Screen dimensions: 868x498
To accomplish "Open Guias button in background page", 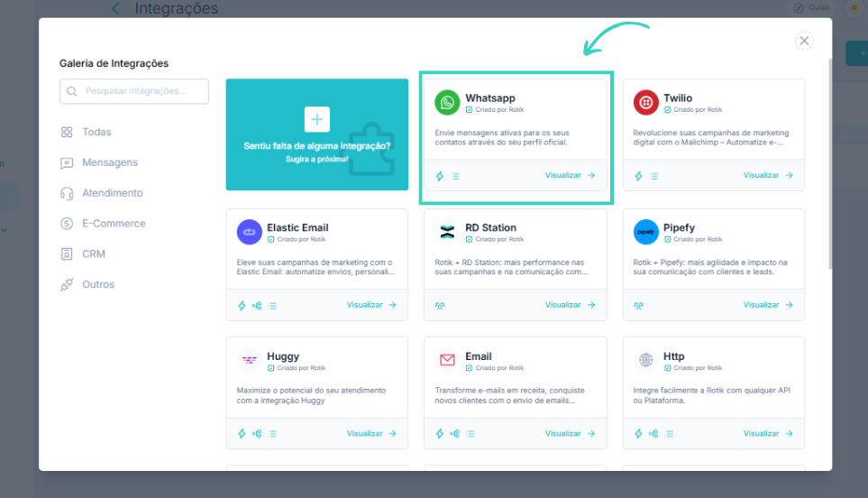I will pyautogui.click(x=811, y=8).
